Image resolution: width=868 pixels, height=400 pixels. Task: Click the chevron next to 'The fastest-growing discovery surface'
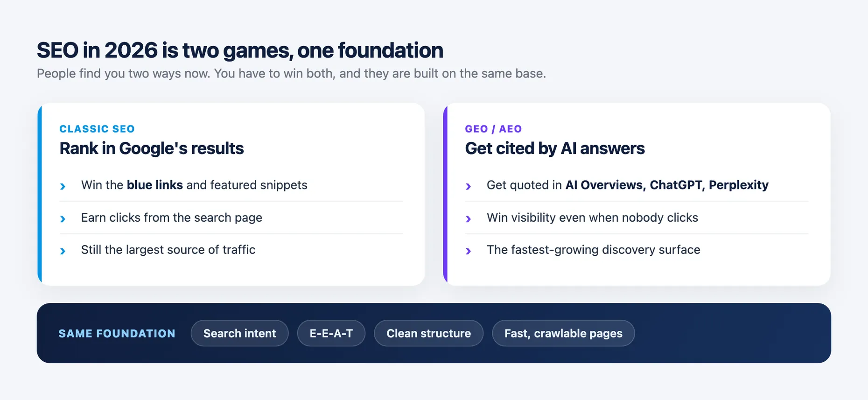click(x=468, y=251)
